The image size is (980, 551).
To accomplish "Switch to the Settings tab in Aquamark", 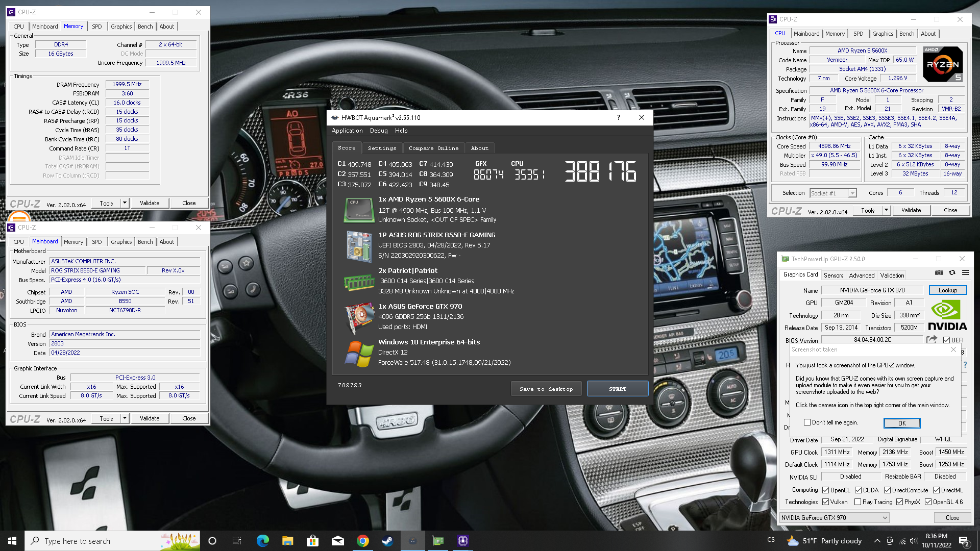I will (x=382, y=148).
